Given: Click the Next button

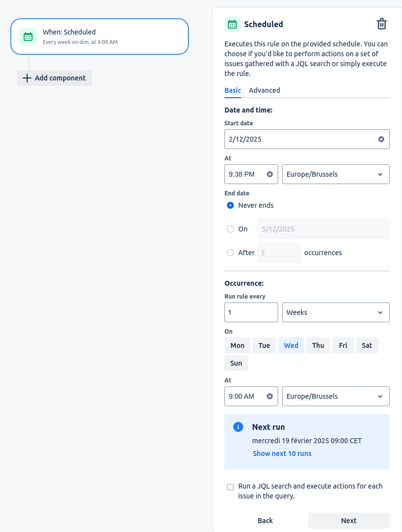Looking at the screenshot, I should point(349,521).
